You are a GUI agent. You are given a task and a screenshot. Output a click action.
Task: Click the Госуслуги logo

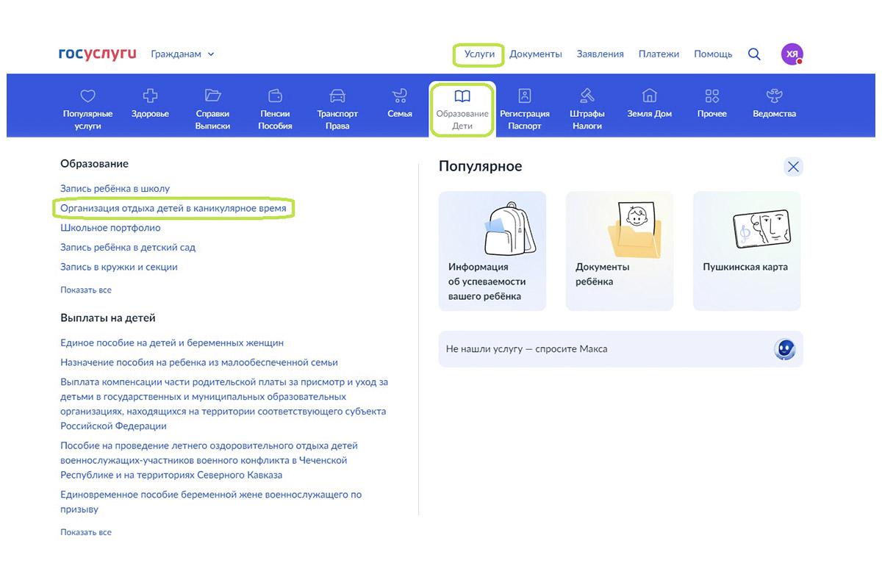coord(98,54)
